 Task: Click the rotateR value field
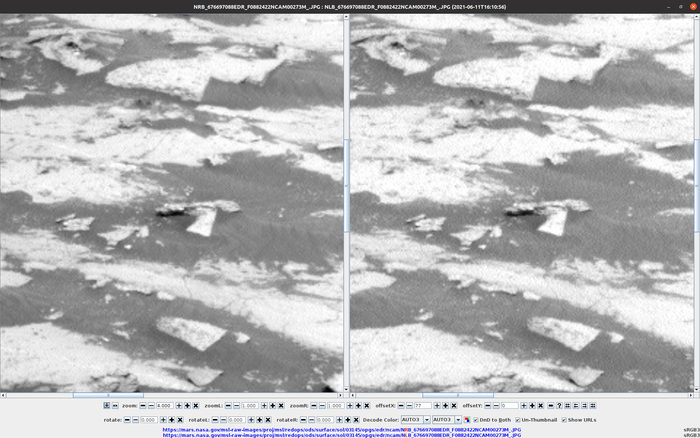click(x=325, y=420)
